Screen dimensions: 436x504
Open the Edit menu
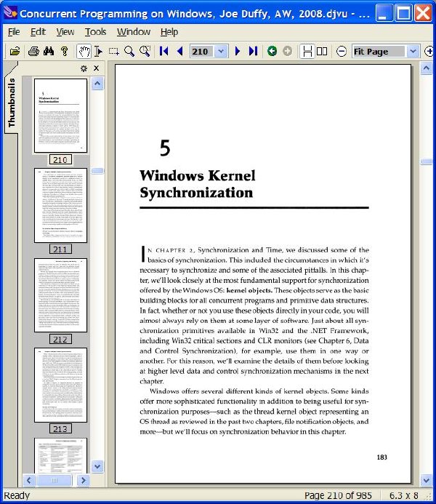pos(38,32)
